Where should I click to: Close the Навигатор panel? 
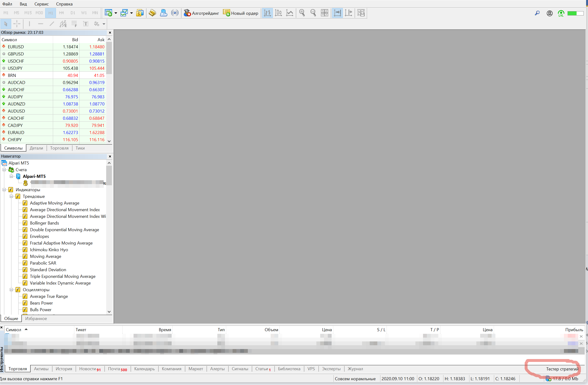click(110, 156)
